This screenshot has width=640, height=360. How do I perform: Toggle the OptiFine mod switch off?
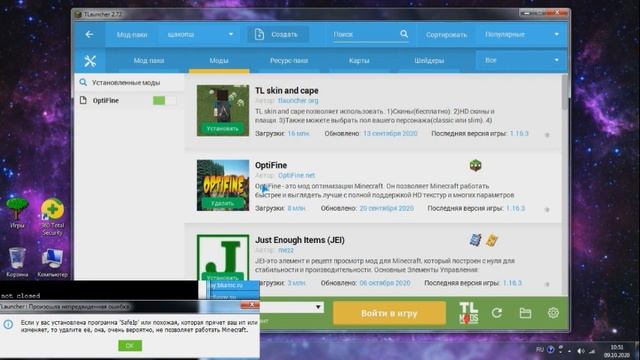coord(164,100)
